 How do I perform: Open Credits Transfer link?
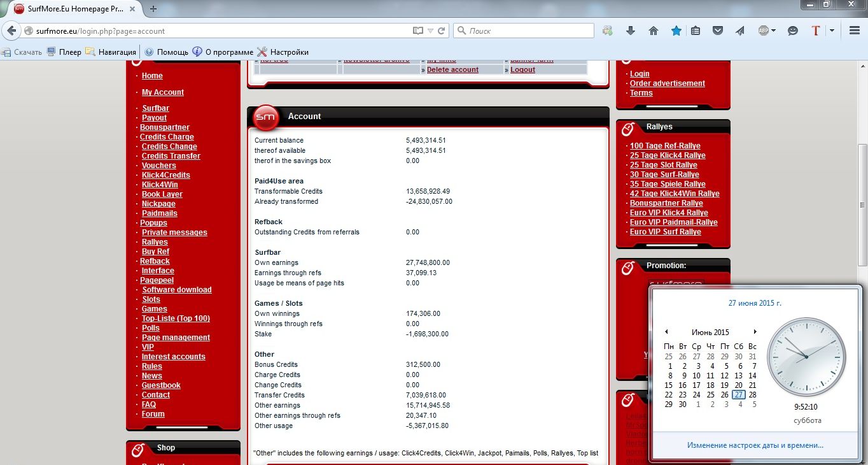[171, 156]
